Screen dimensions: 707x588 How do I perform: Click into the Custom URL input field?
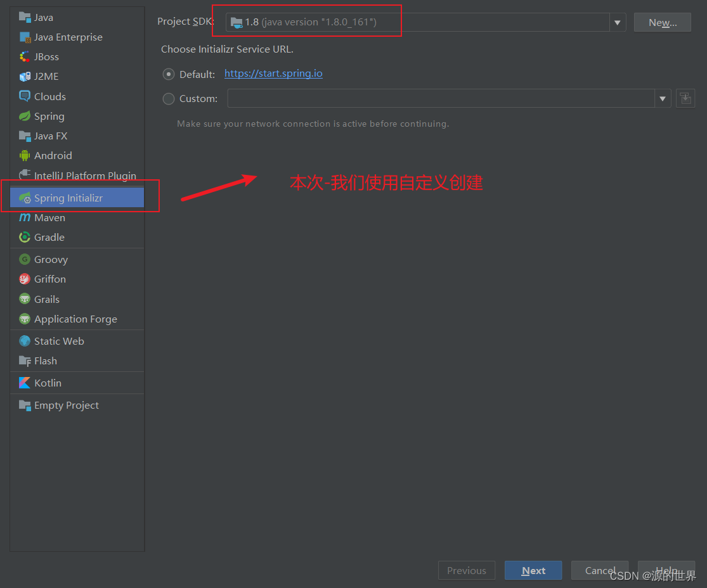[441, 99]
